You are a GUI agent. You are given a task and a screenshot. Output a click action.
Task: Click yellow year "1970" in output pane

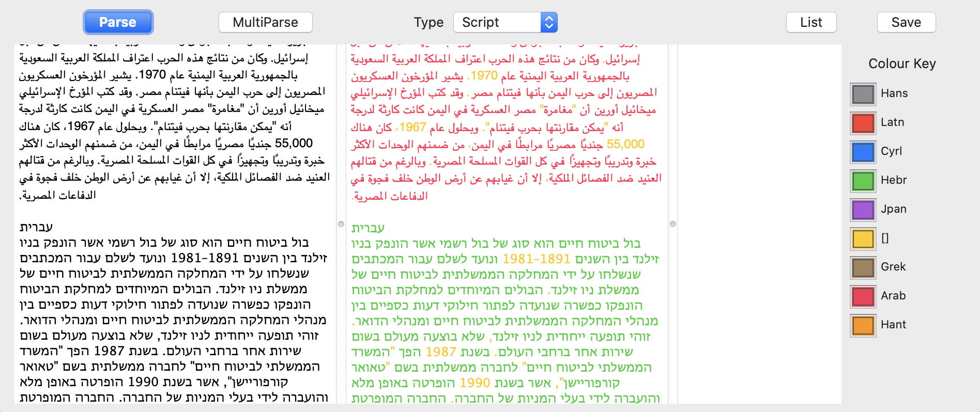484,75
